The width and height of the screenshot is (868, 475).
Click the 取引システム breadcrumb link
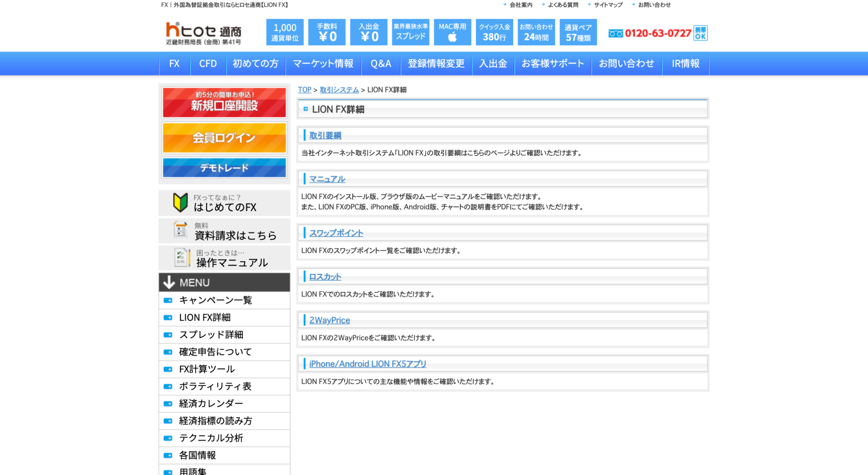(x=339, y=90)
